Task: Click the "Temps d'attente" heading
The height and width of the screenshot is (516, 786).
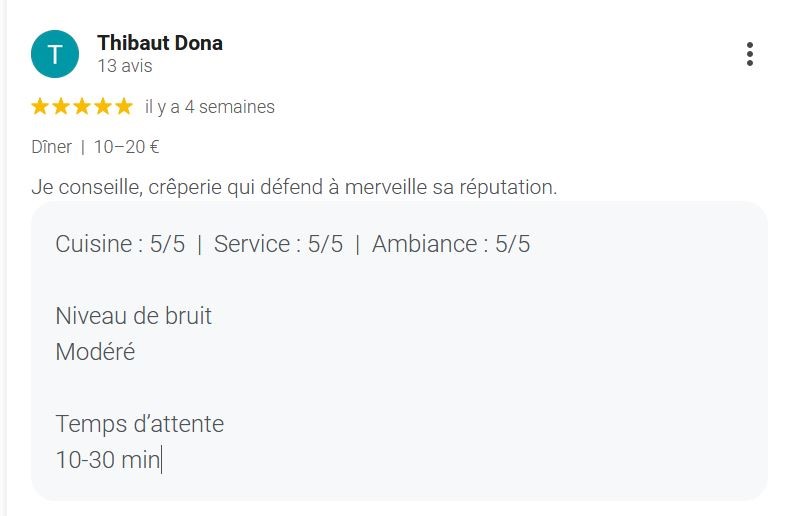Action: (x=139, y=424)
